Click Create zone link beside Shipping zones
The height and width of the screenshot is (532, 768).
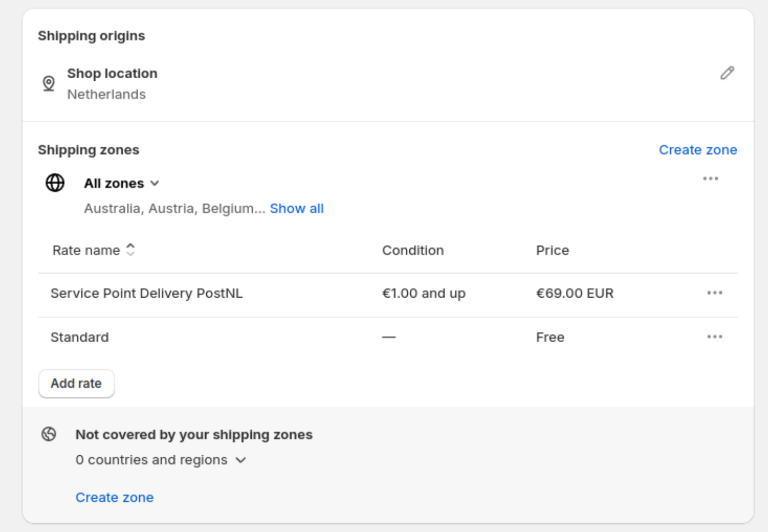pyautogui.click(x=698, y=150)
